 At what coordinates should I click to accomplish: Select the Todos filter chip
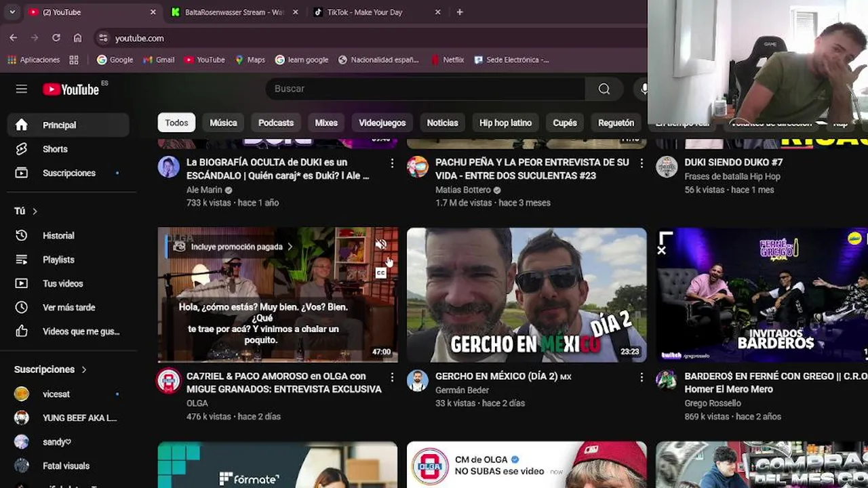point(176,123)
